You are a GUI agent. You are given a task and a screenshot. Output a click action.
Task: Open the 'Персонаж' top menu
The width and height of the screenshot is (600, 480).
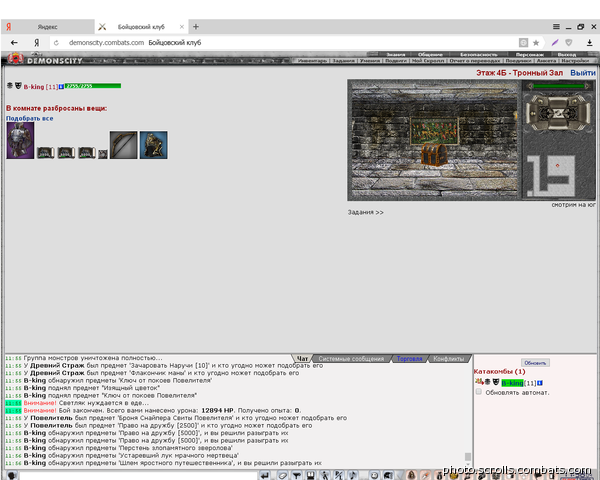click(x=529, y=54)
